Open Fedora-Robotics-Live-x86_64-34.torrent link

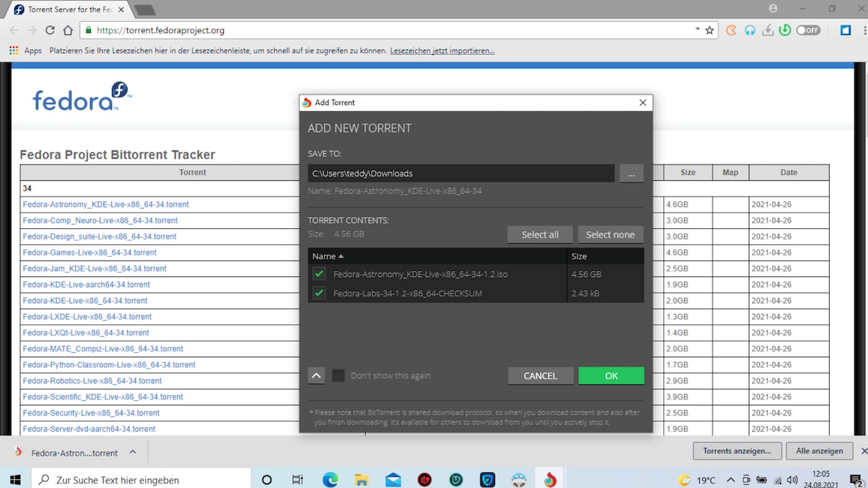(92, 381)
